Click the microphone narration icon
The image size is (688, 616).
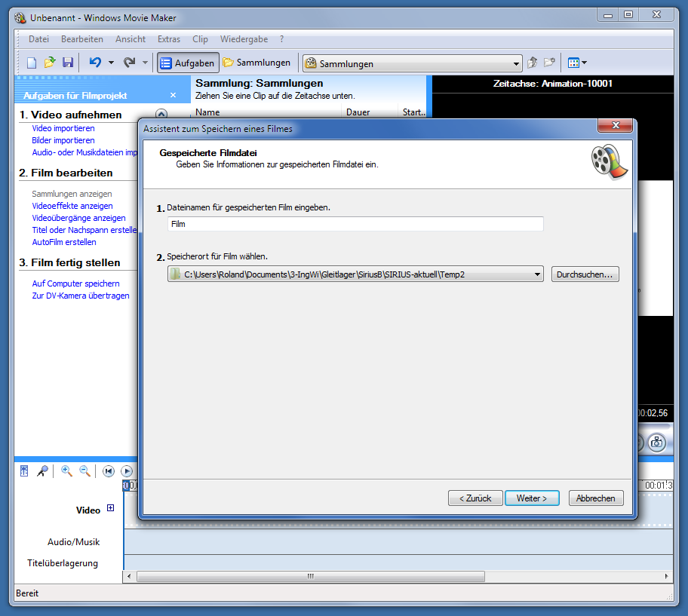pos(42,471)
